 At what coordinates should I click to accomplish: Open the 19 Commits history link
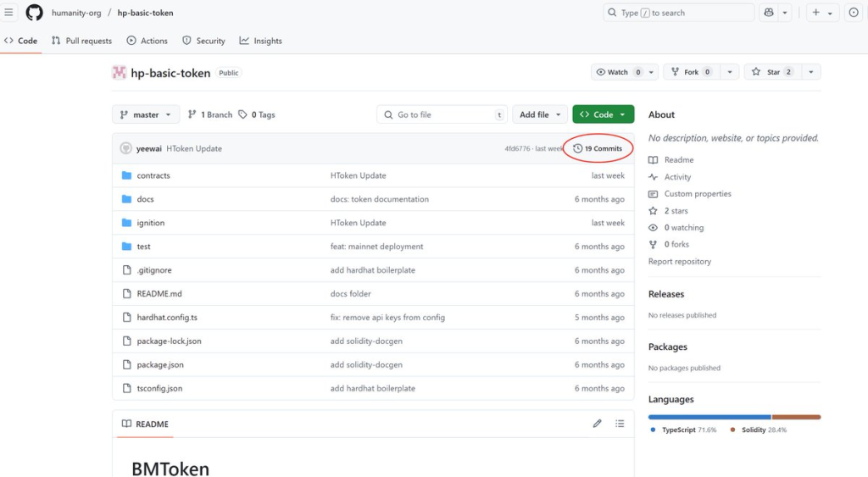point(598,148)
